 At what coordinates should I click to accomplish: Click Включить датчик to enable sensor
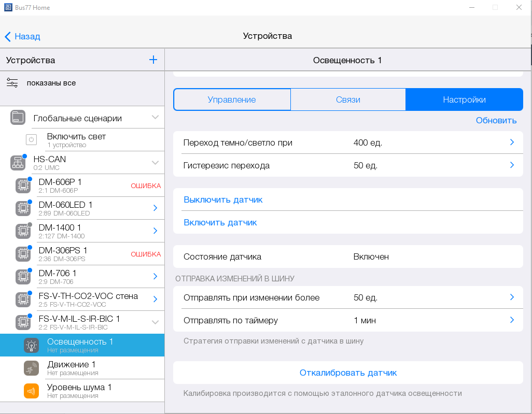point(220,222)
